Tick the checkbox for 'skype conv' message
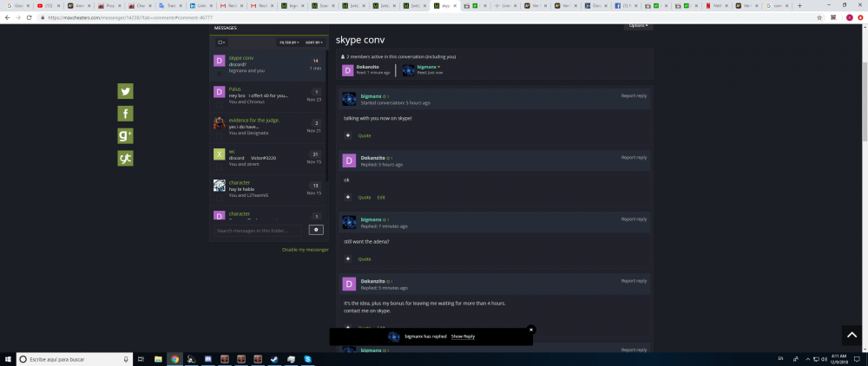Screen dimensions: 868x366 pos(219,75)
